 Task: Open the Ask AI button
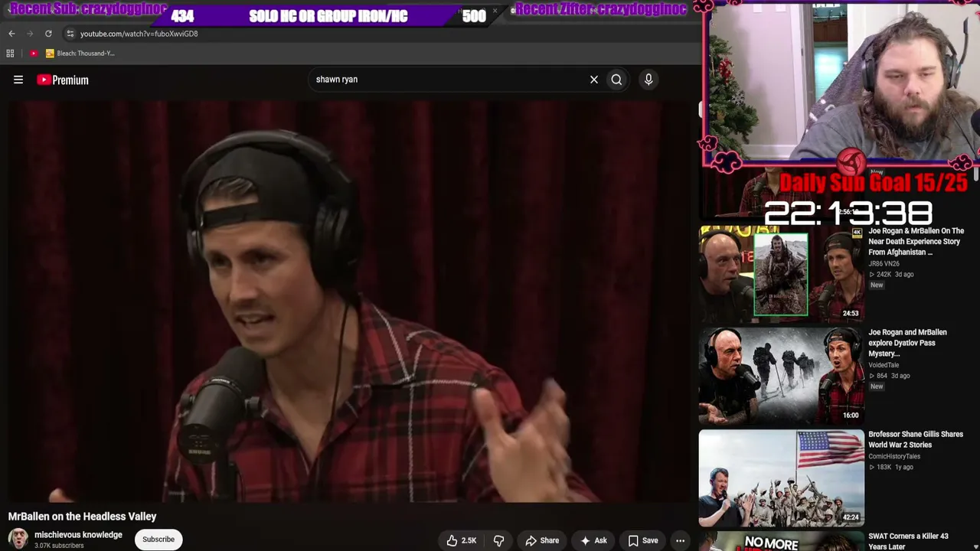pyautogui.click(x=593, y=540)
